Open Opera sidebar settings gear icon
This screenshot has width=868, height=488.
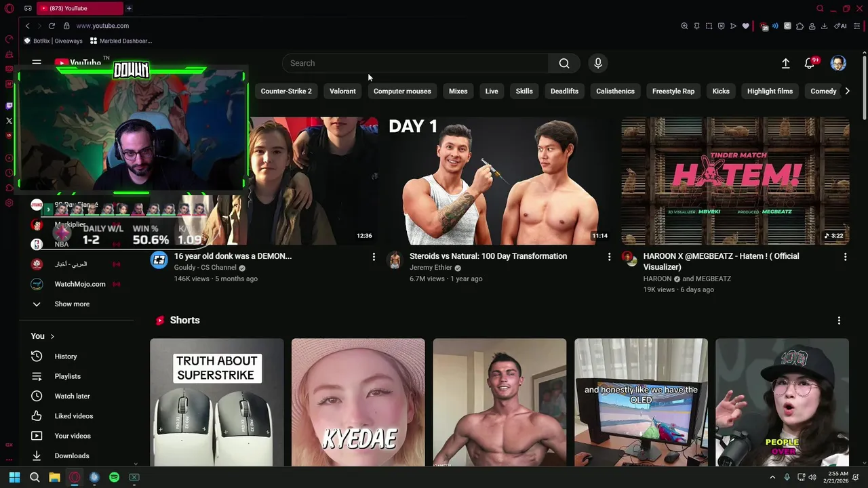coord(9,203)
